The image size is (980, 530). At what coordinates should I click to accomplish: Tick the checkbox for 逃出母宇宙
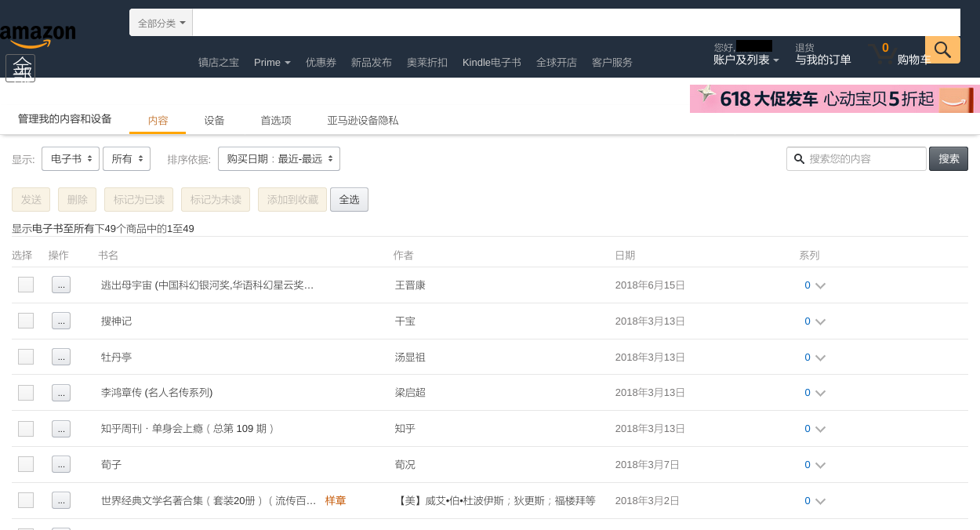[x=26, y=285]
